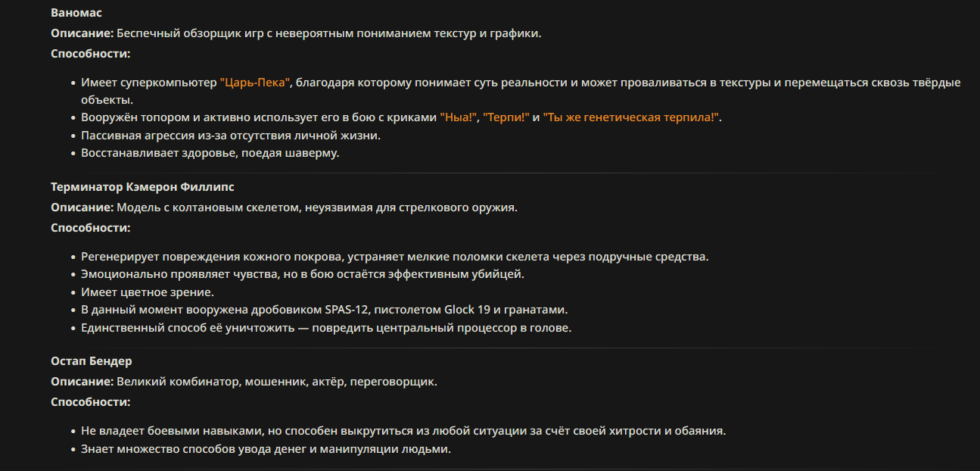
Task: Click the orange "Царь-Пека" highlighted text
Action: 255,83
